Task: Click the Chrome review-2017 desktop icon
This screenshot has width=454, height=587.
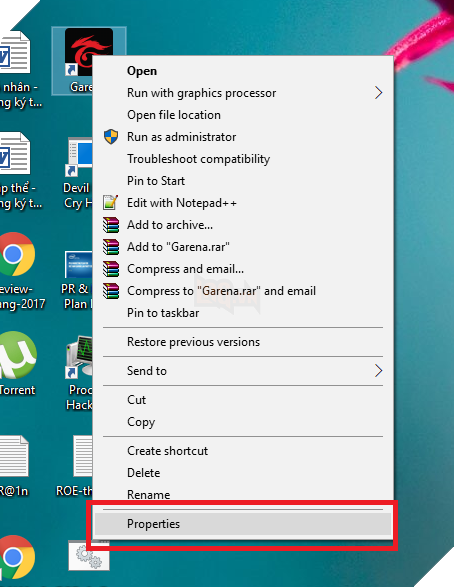Action: click(17, 254)
